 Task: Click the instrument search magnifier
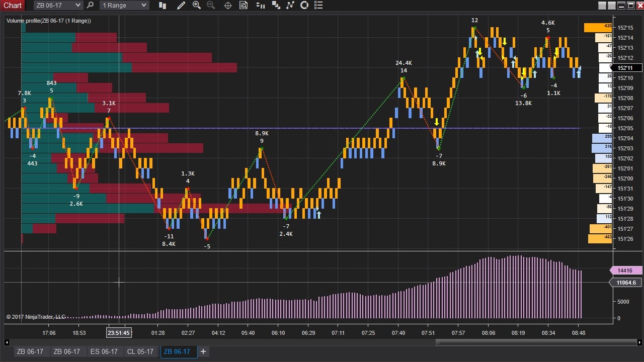tap(90, 5)
